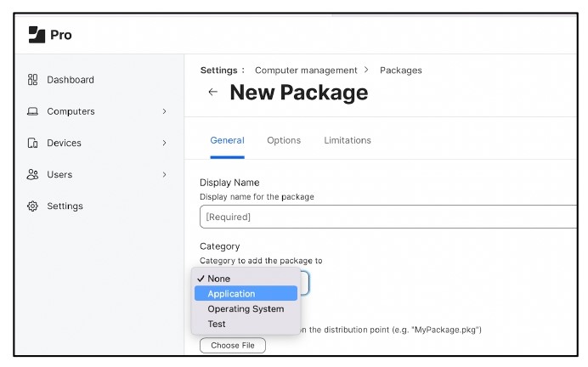Click the Dashboard label in the sidebar
The image size is (588, 367).
tap(71, 80)
